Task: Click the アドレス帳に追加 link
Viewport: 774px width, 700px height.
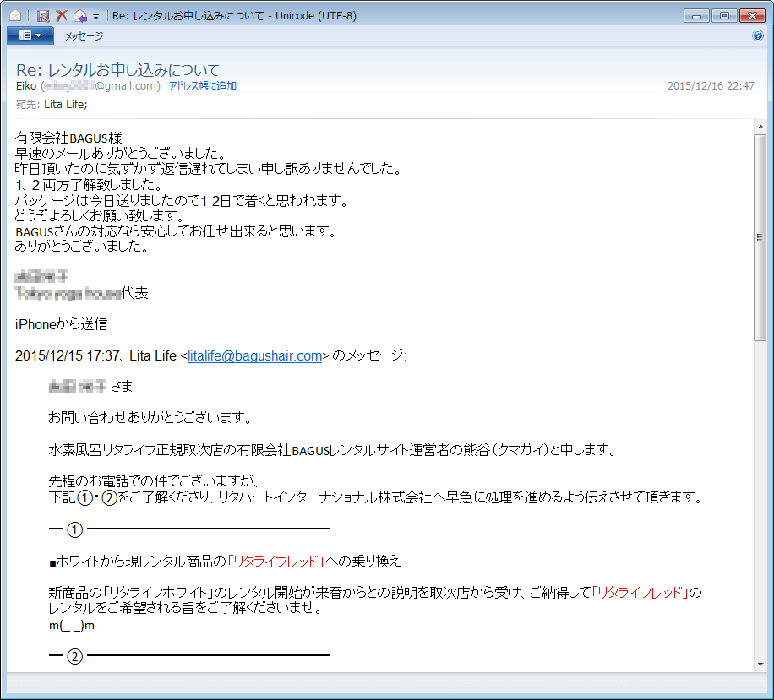Action: (x=203, y=86)
